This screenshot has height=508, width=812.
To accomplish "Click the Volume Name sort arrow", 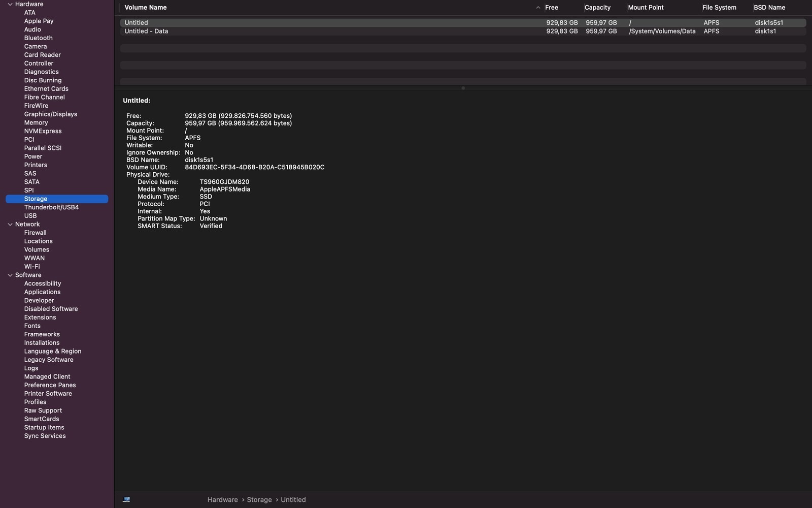I will pos(538,8).
